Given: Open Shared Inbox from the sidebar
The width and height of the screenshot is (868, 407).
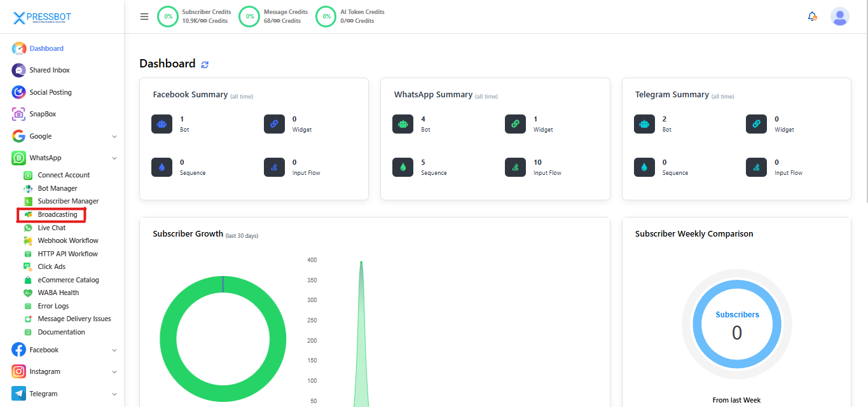Looking at the screenshot, I should (x=49, y=70).
